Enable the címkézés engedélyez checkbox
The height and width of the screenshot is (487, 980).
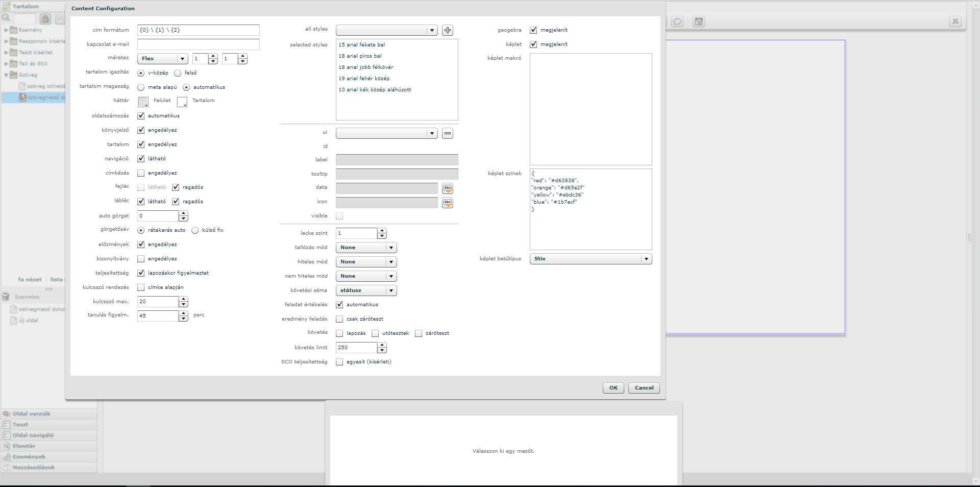click(141, 173)
